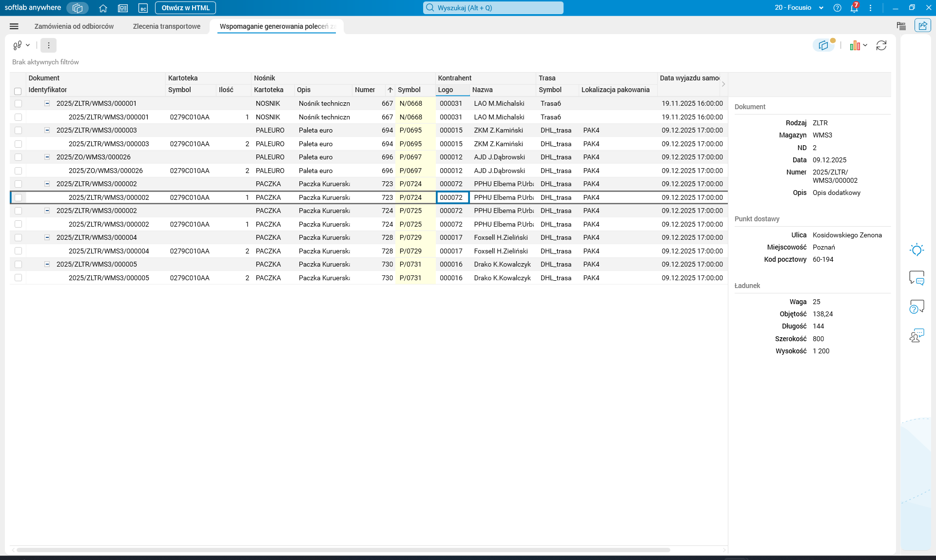Collapse the 2025/ZLTR/WMS3/000005 group
The image size is (936, 560).
[x=47, y=264]
